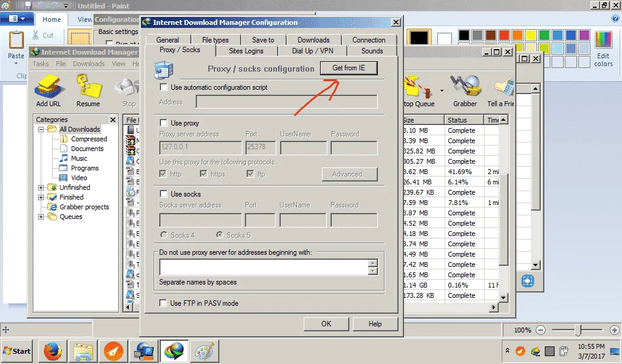Expand the Finished category

tap(41, 197)
